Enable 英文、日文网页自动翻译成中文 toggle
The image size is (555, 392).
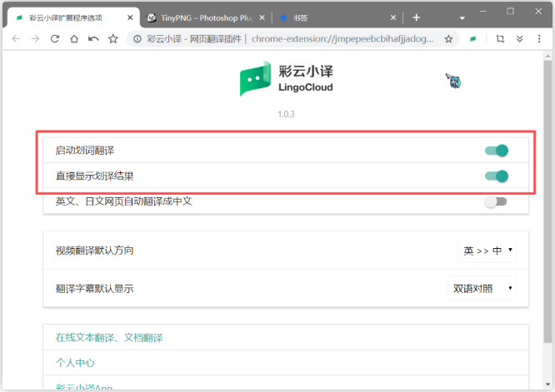pos(496,201)
